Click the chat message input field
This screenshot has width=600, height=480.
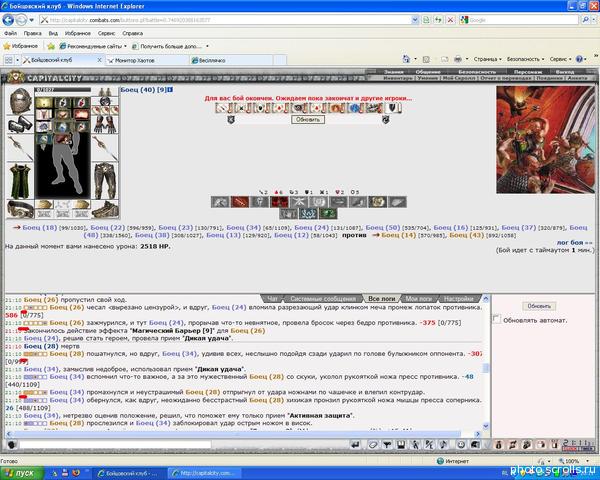pyautogui.click(x=115, y=445)
